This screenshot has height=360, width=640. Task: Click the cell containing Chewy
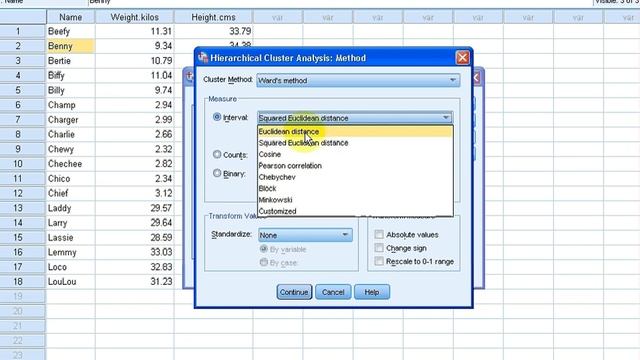tap(71, 149)
